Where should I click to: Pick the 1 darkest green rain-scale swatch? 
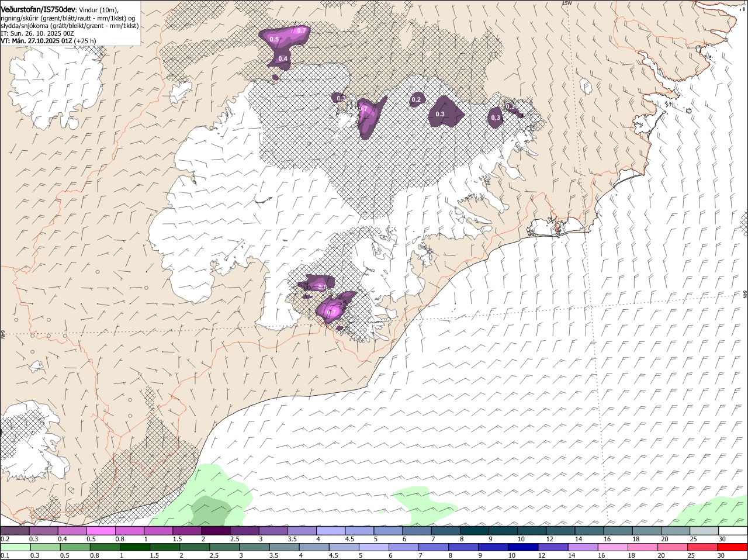134,548
